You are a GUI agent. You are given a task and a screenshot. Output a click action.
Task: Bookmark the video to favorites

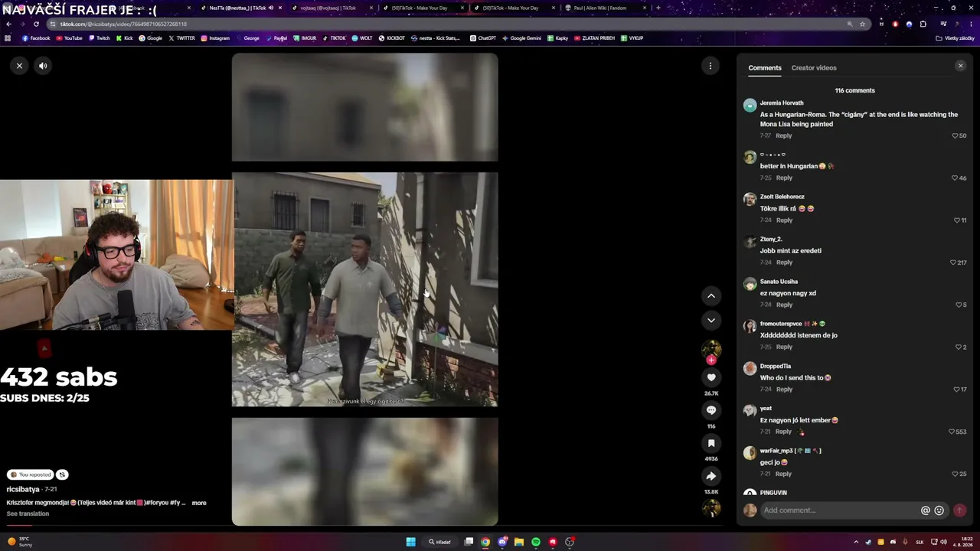tap(711, 443)
